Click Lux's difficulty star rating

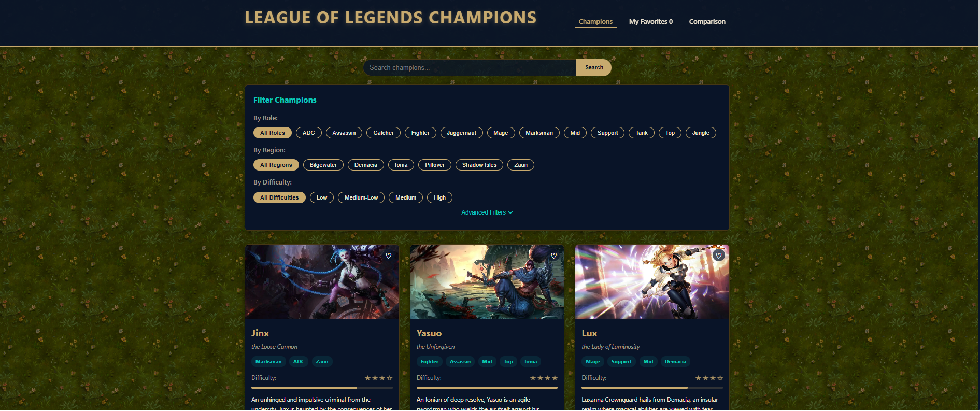click(x=709, y=378)
